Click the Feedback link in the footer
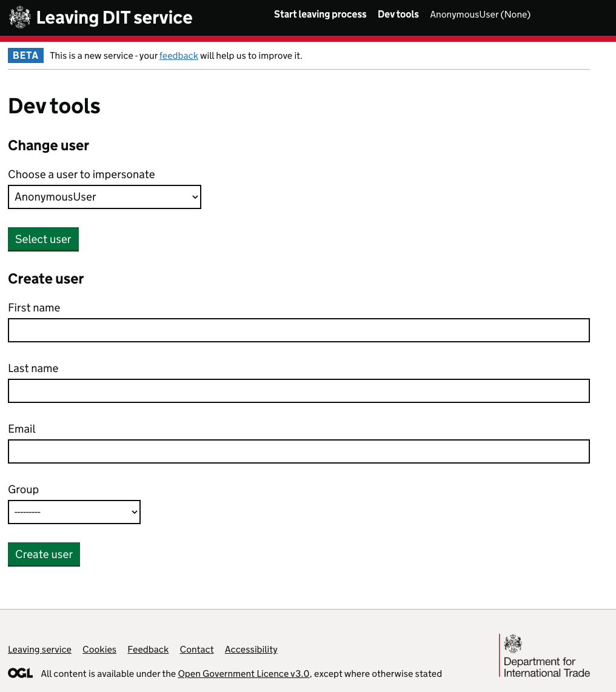The image size is (616, 692). pyautogui.click(x=147, y=649)
